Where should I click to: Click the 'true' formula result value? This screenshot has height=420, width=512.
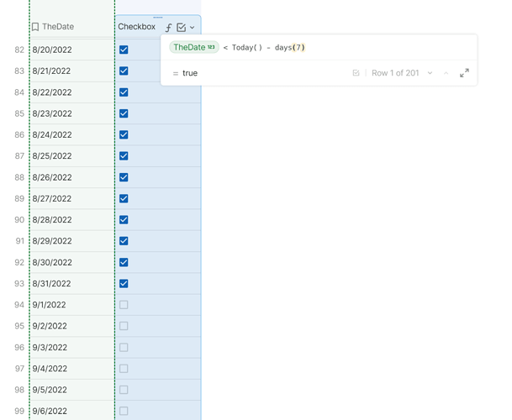click(x=190, y=73)
